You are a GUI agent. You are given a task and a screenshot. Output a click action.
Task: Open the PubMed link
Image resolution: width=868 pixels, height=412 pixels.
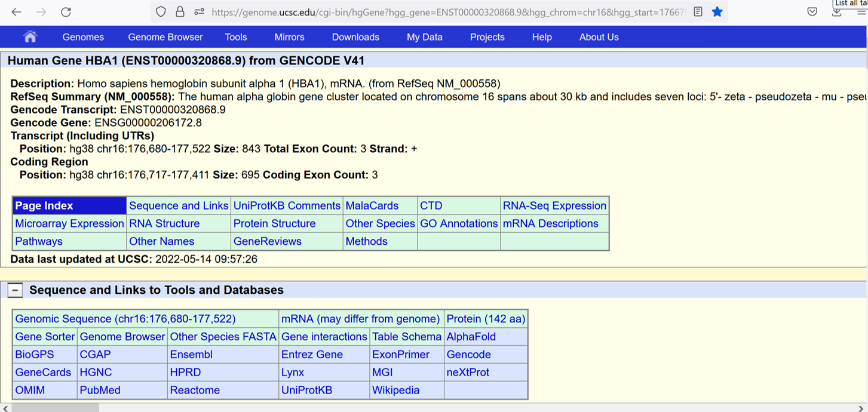(x=100, y=391)
